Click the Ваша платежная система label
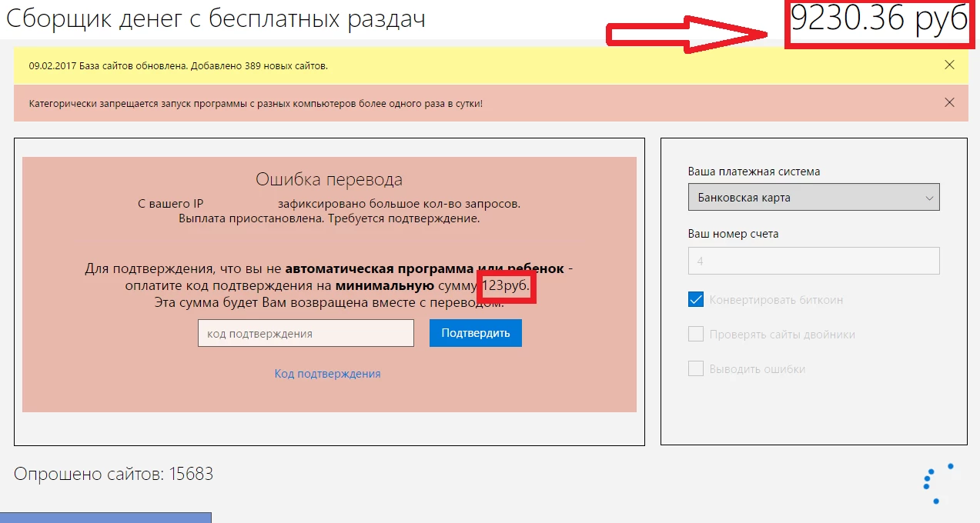980x523 pixels. click(754, 172)
